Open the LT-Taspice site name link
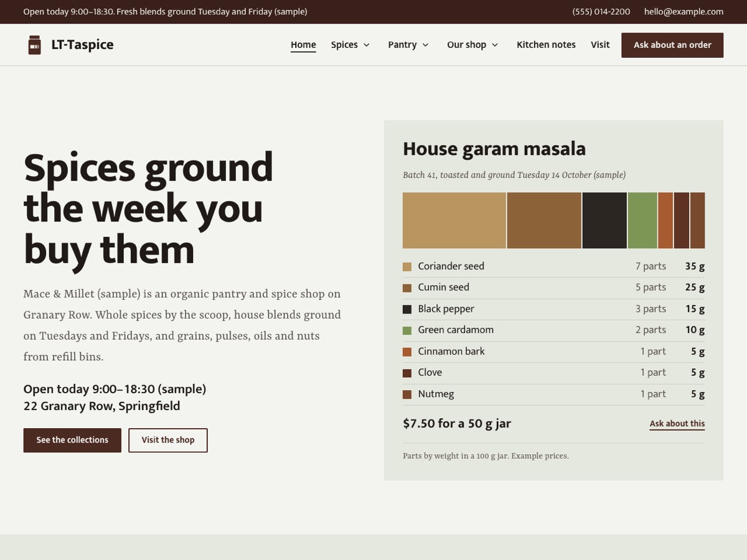 click(x=82, y=45)
